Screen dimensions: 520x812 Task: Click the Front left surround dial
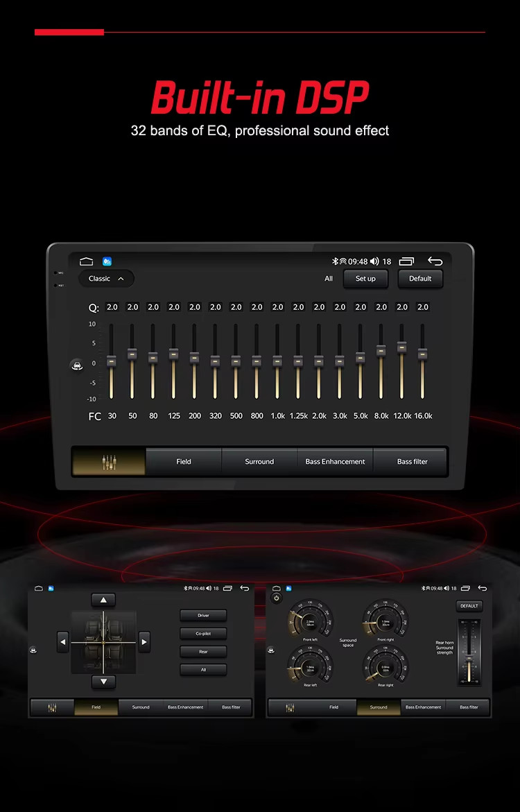coord(310,619)
